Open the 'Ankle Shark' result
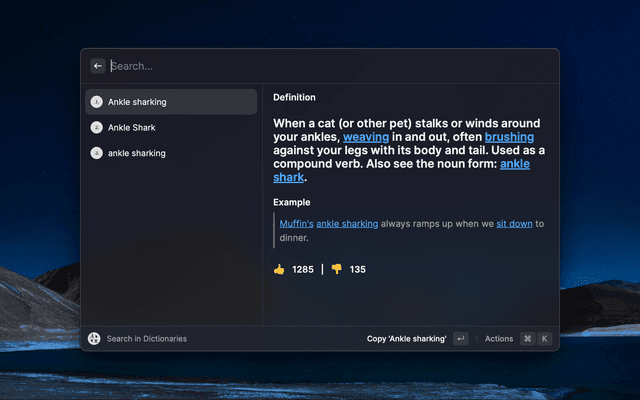 (131, 128)
